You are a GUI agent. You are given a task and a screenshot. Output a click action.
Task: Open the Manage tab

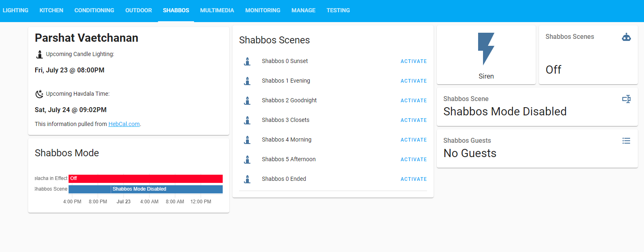pyautogui.click(x=304, y=10)
